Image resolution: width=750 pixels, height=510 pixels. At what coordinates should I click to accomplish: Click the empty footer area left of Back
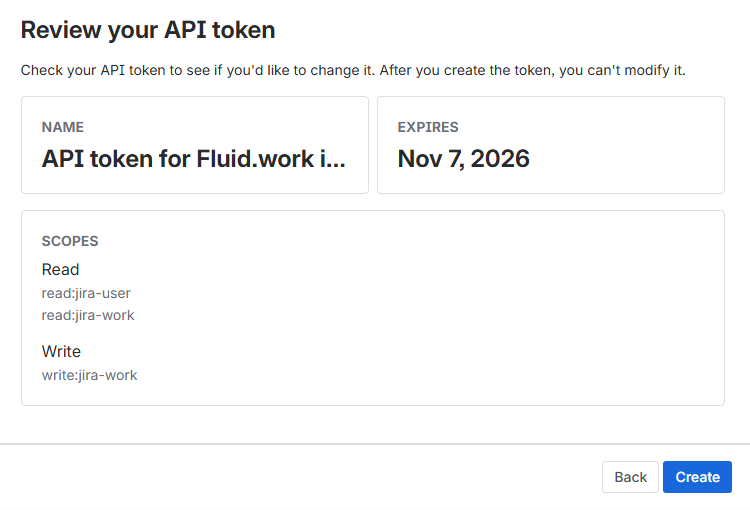tap(300, 477)
